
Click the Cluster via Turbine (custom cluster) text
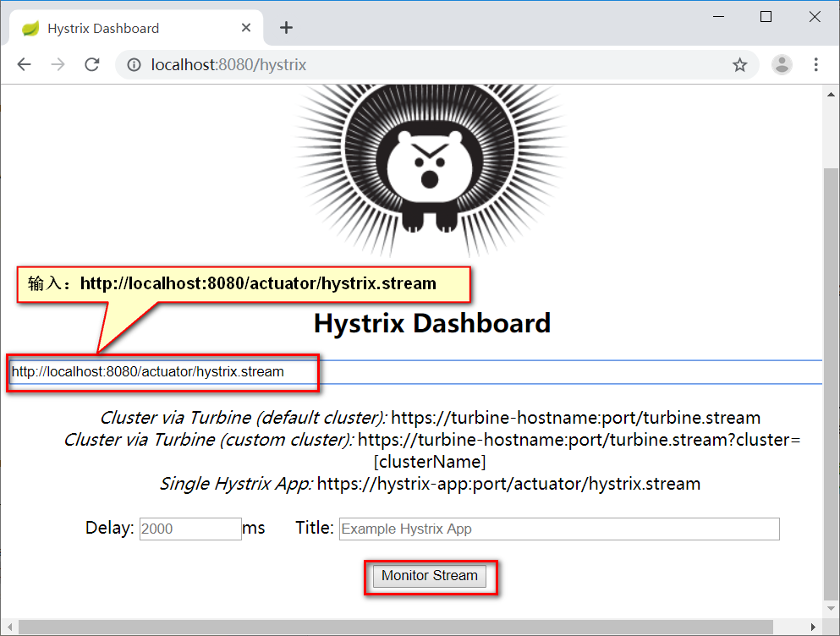pos(431,451)
